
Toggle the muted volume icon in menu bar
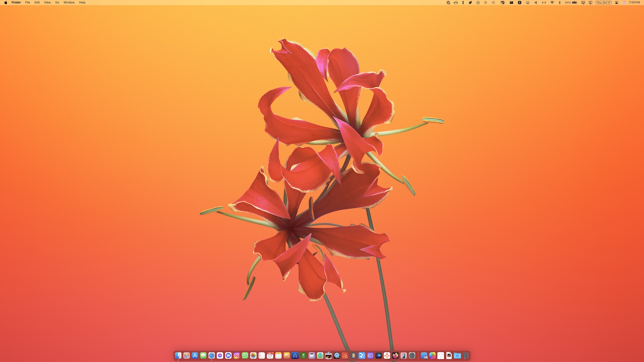[536, 2]
